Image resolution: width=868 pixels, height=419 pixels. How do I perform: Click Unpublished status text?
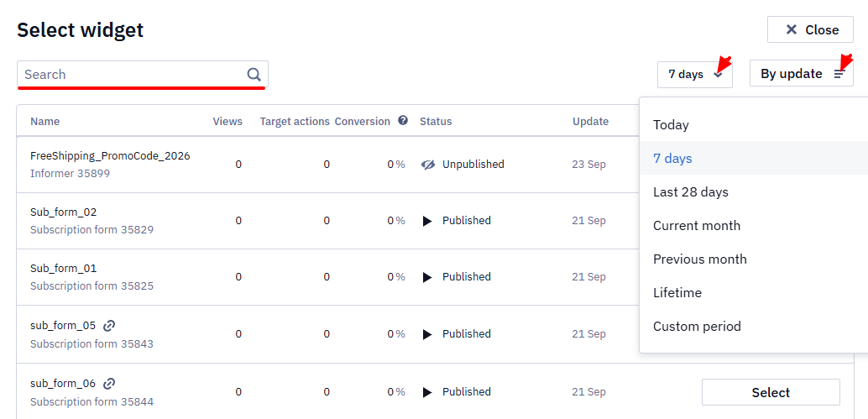click(473, 164)
